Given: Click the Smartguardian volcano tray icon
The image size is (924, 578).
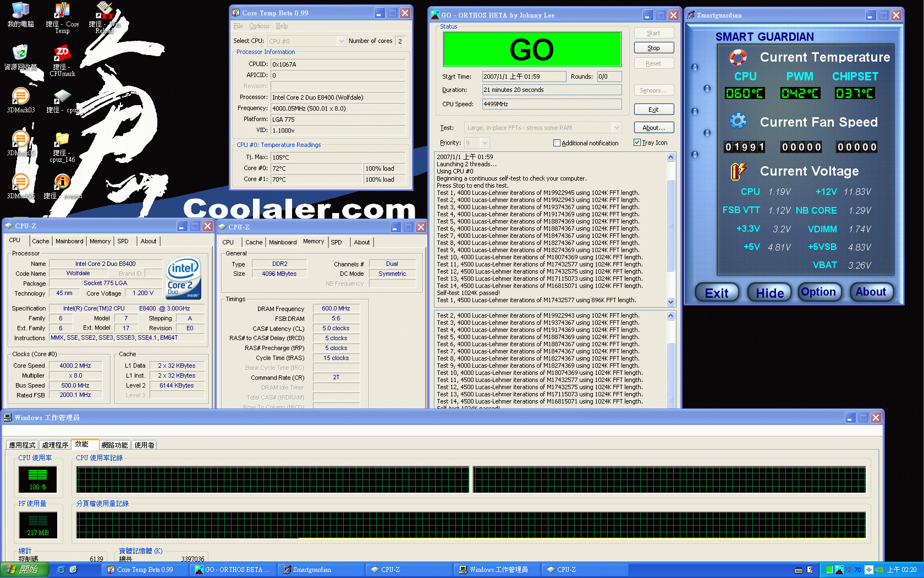Looking at the screenshot, I should 839,570.
